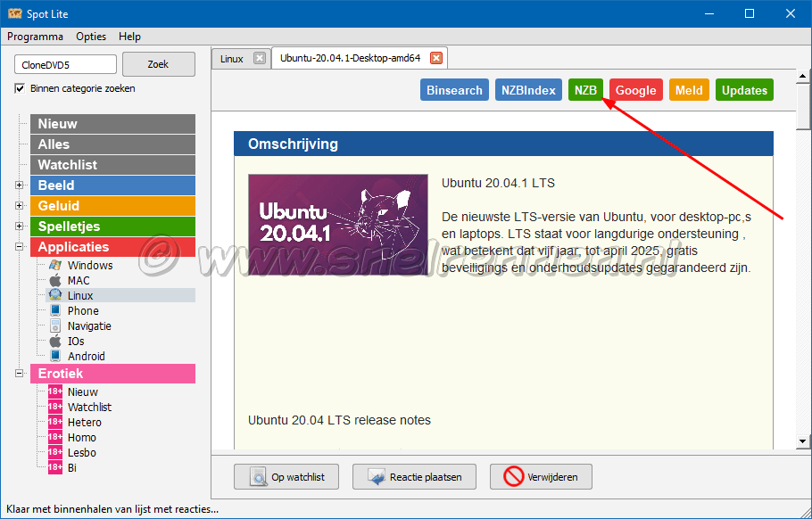Click the Spot Lite title bar icon
The image size is (812, 519).
point(14,13)
